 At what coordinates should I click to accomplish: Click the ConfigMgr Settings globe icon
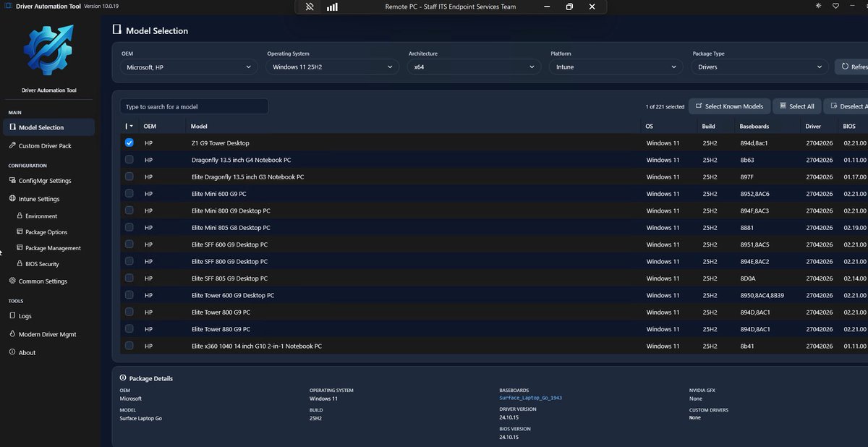(12, 181)
